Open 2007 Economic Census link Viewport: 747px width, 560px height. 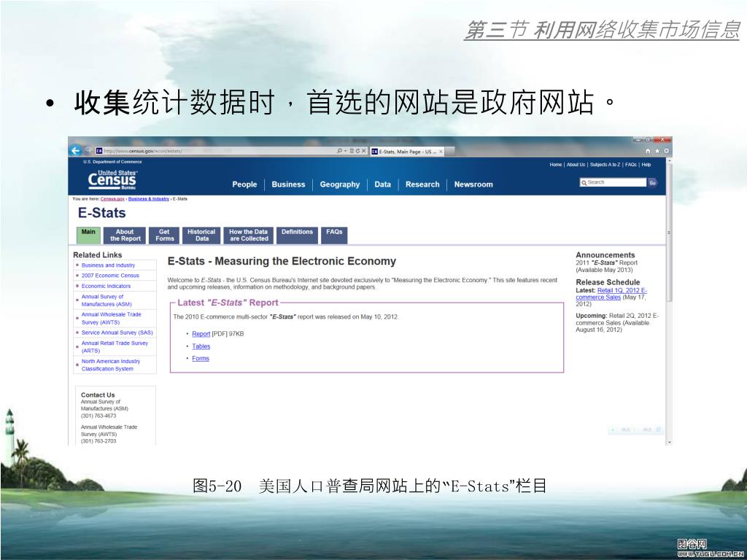click(x=110, y=276)
